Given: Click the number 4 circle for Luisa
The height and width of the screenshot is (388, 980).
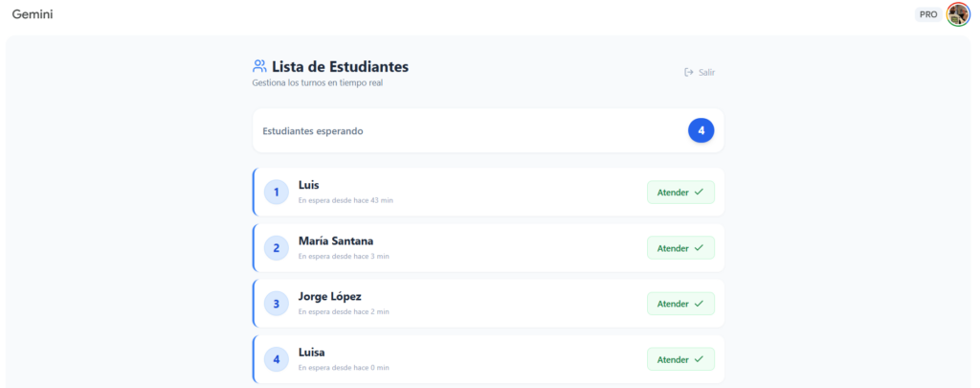Looking at the screenshot, I should coord(277,359).
